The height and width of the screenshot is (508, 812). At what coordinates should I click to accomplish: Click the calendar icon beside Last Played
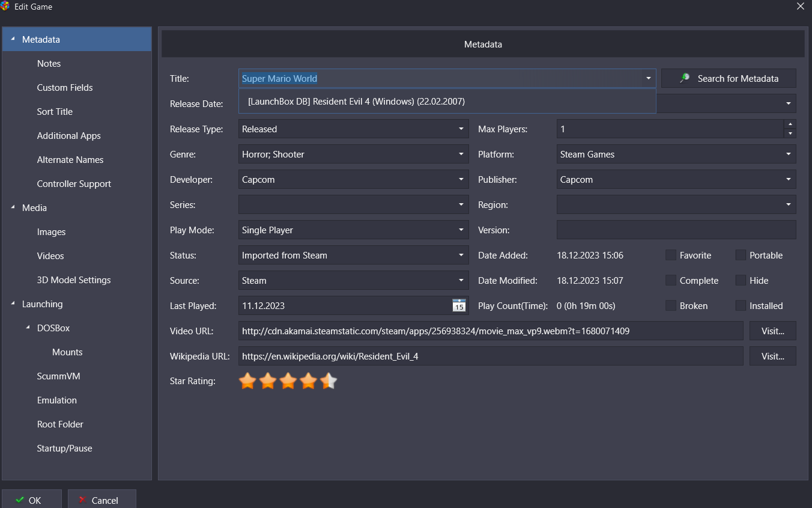(459, 305)
